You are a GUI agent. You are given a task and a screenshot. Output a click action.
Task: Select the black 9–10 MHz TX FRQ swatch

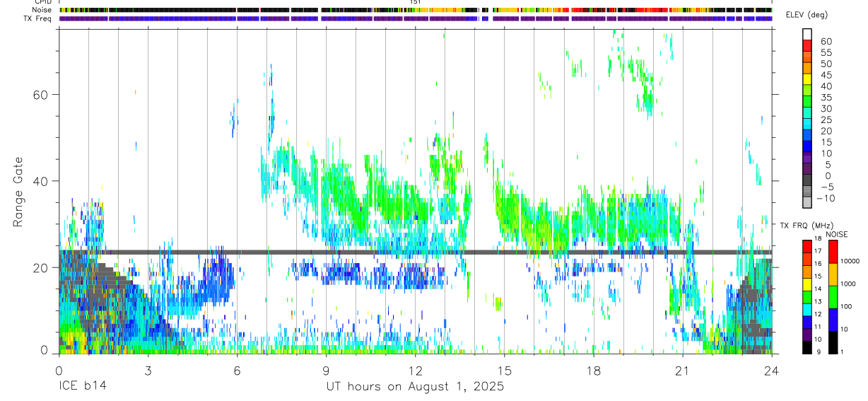808,347
